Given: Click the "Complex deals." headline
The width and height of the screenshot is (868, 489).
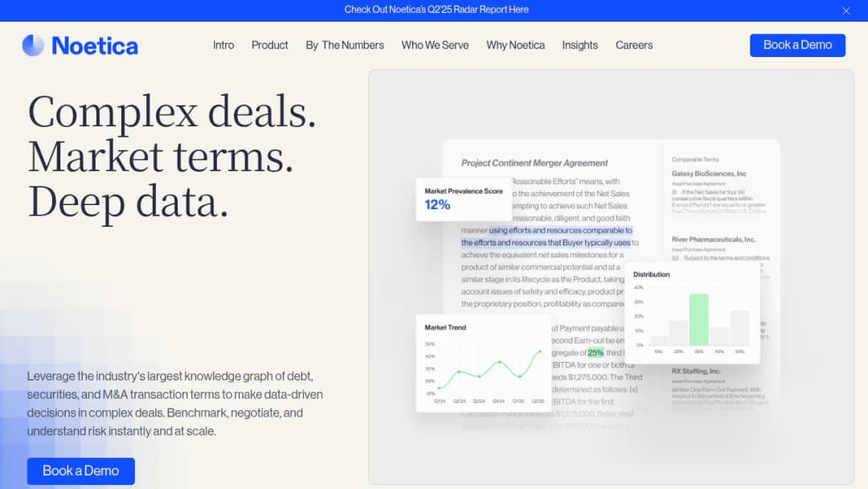Looking at the screenshot, I should pyautogui.click(x=172, y=111).
